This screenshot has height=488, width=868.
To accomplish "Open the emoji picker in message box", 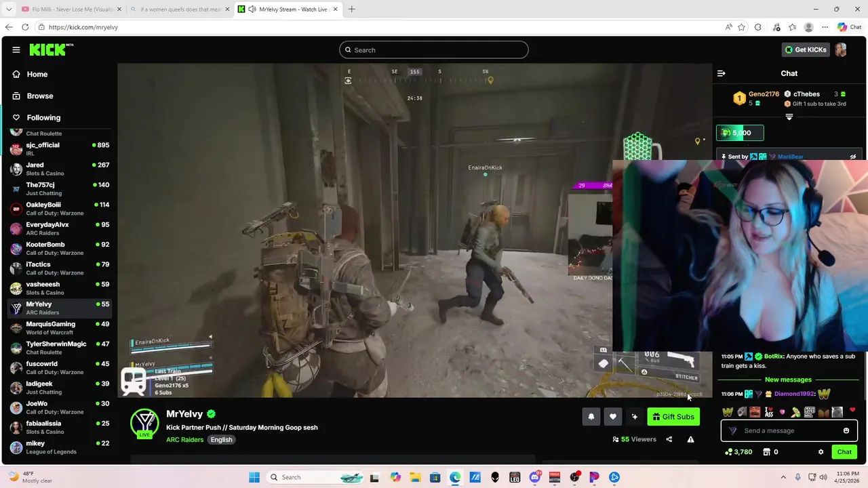I will 846,430.
